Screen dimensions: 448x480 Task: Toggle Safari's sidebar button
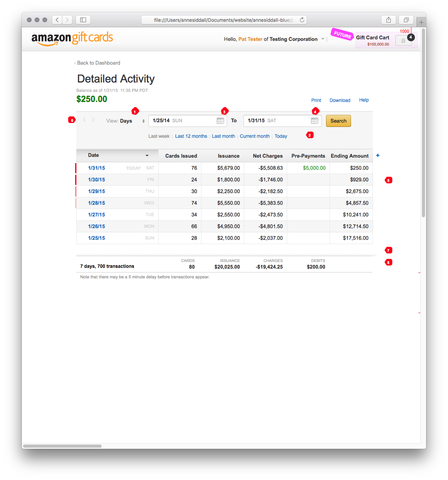(83, 20)
